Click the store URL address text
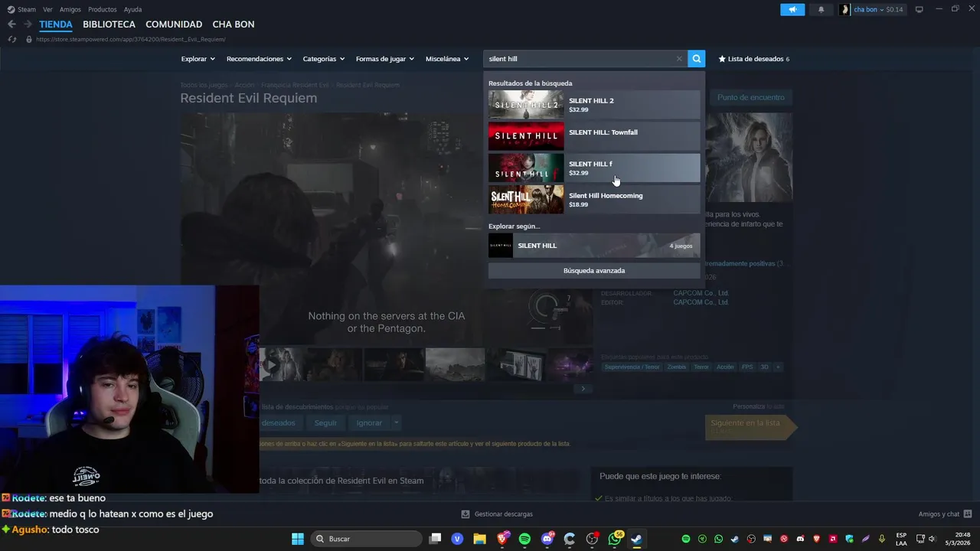 coord(131,39)
